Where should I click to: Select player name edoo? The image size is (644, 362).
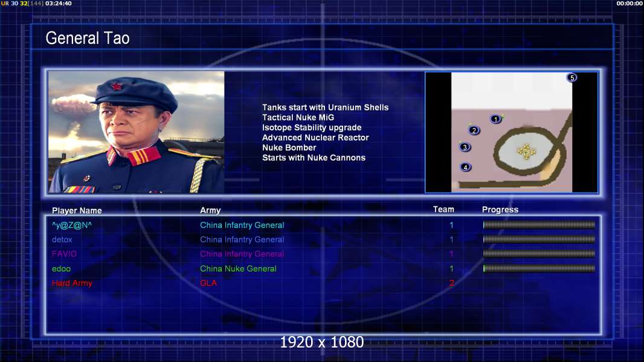click(x=61, y=269)
